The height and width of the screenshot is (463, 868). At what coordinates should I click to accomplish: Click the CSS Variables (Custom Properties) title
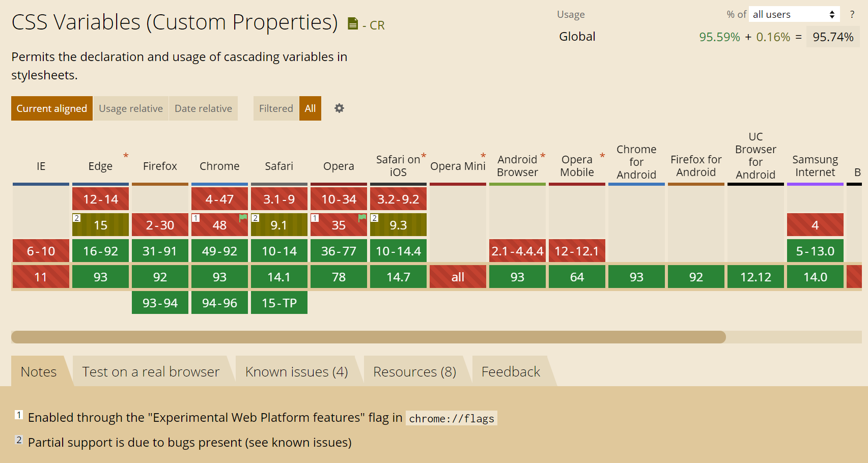175,22
